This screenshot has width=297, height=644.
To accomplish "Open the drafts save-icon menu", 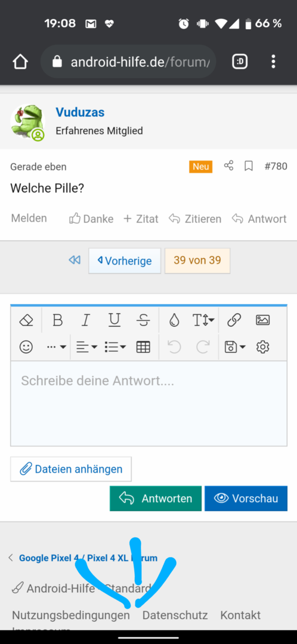I will (235, 347).
